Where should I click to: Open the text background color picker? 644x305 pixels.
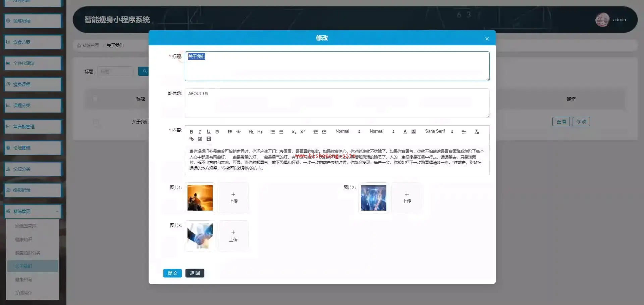click(414, 132)
